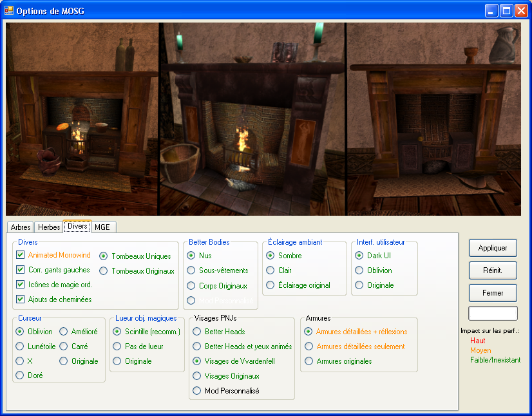
Task: Click the middle fireplace preview image
Action: 252,119
